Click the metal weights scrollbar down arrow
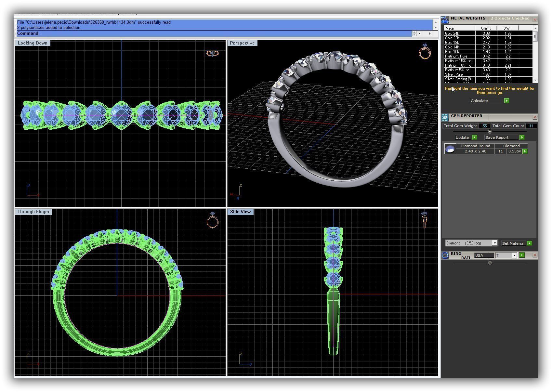552x392 pixels. [535, 80]
